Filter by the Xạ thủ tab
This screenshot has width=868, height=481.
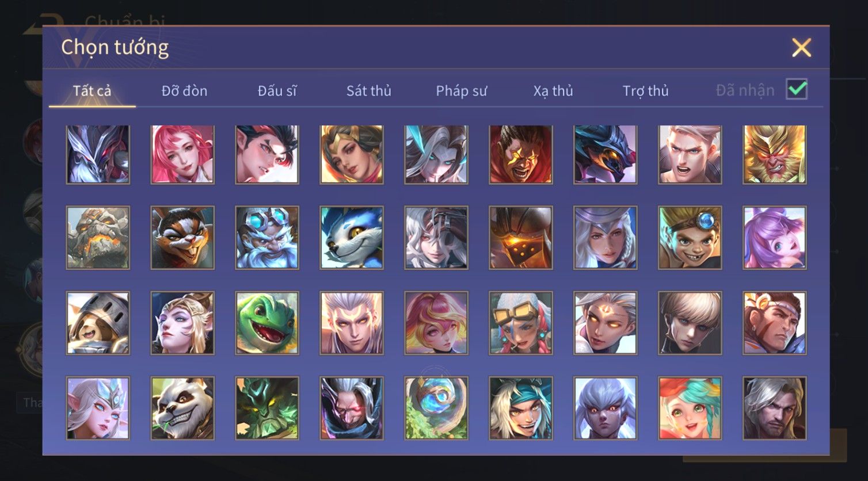point(553,90)
